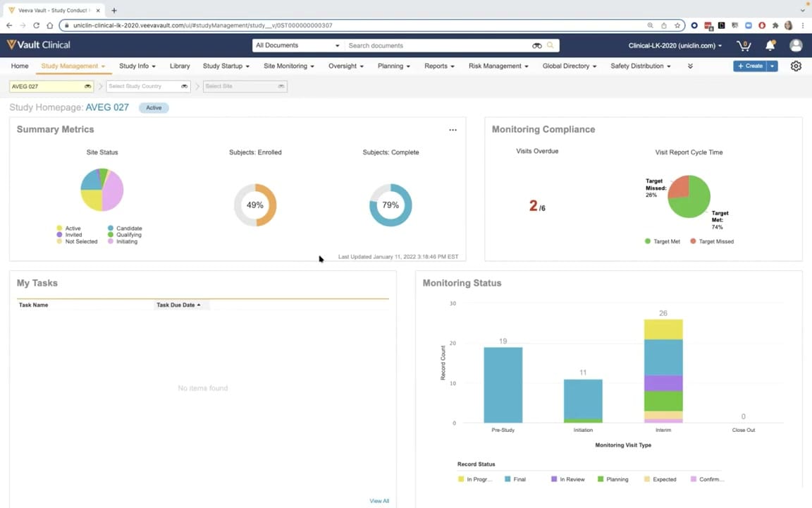Expand the Reports menu

coord(440,66)
